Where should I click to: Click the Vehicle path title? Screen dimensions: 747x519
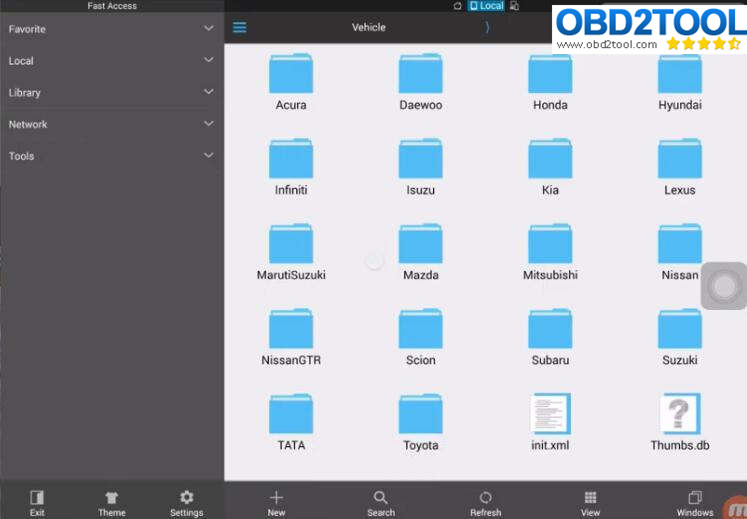[369, 27]
